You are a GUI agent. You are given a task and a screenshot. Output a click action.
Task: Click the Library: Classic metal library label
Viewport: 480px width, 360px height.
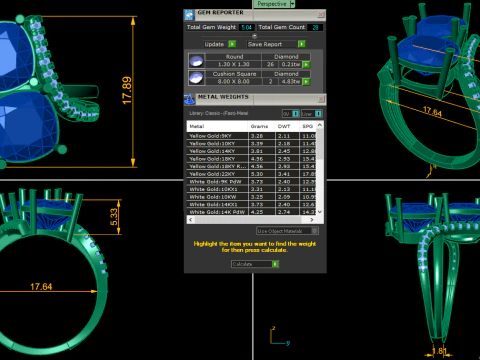click(x=218, y=113)
